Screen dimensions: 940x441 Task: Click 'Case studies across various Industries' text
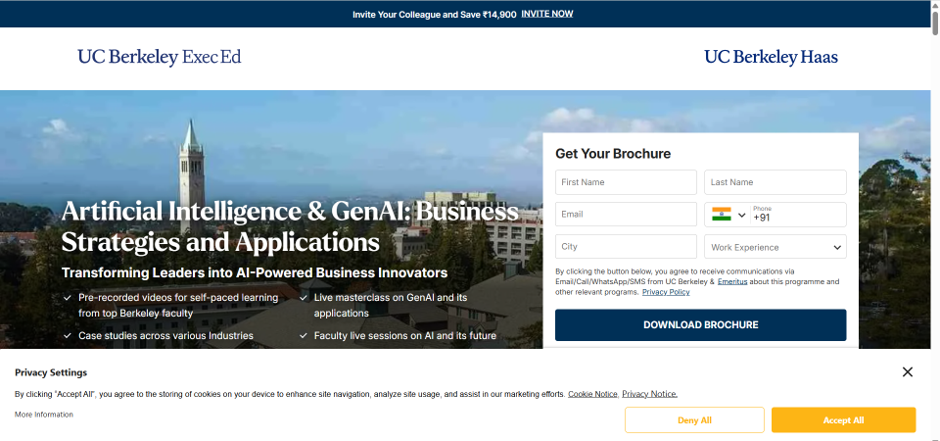tap(165, 336)
